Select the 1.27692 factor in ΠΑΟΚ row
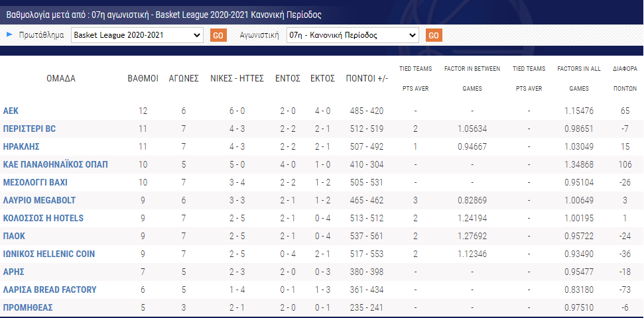The image size is (644, 318). coord(472,236)
